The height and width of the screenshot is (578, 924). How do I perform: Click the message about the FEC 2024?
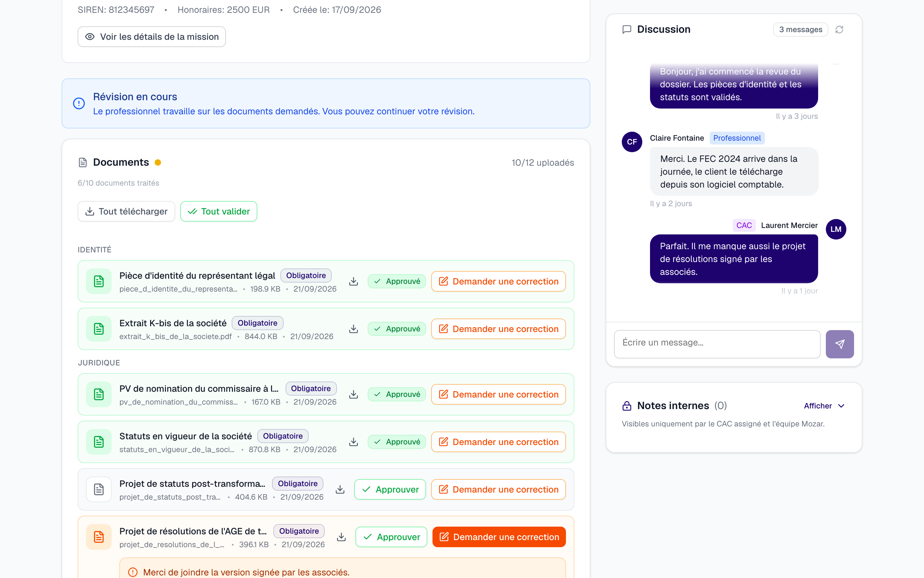click(734, 172)
